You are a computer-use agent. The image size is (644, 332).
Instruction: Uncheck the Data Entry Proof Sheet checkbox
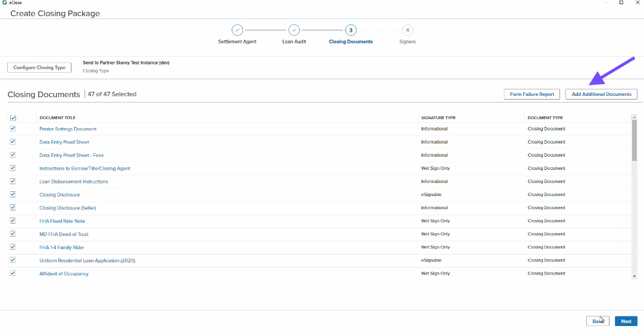(12, 142)
